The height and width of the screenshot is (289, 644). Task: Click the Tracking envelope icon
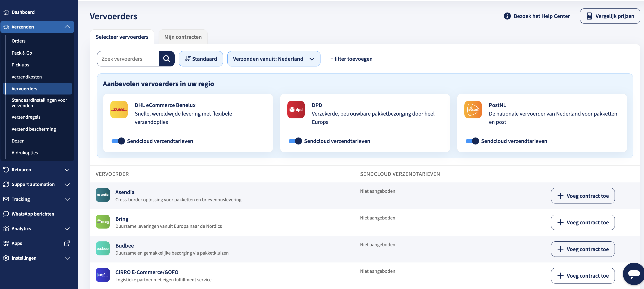(x=6, y=199)
